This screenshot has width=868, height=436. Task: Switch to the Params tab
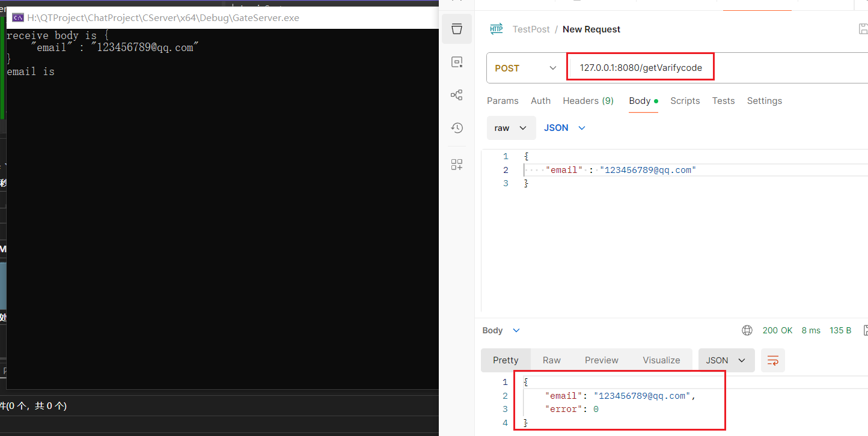pos(503,101)
